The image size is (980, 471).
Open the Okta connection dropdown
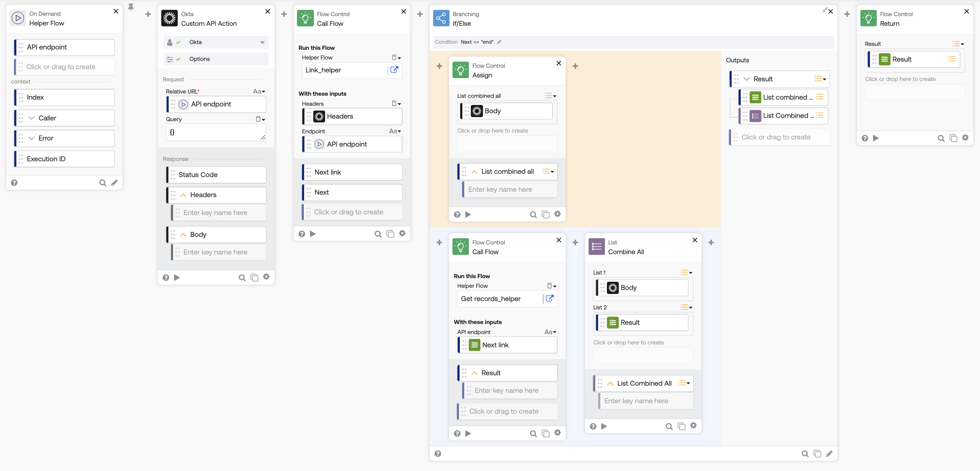point(262,42)
